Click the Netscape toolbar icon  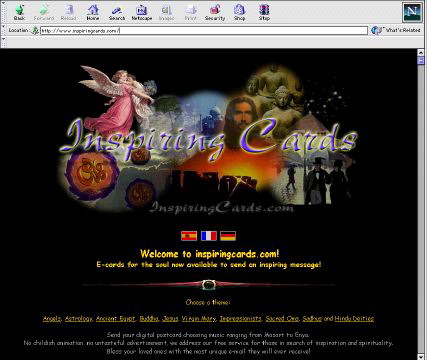point(142,13)
